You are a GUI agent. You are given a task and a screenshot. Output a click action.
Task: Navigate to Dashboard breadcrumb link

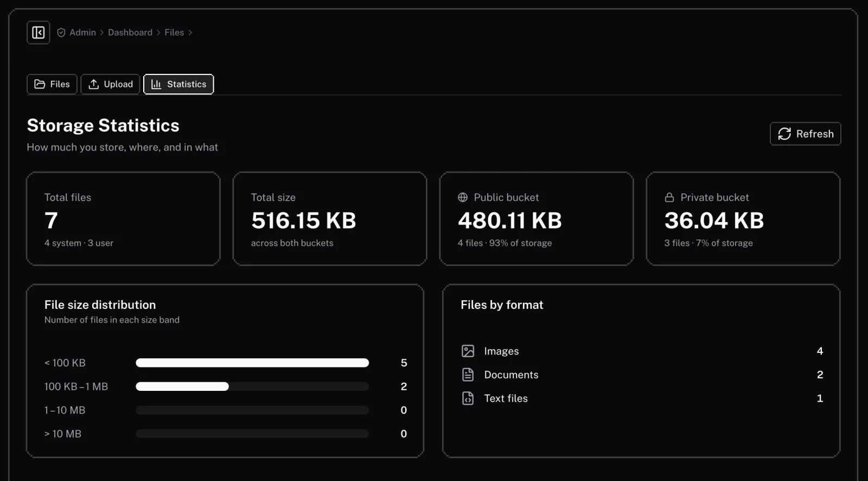coord(130,33)
